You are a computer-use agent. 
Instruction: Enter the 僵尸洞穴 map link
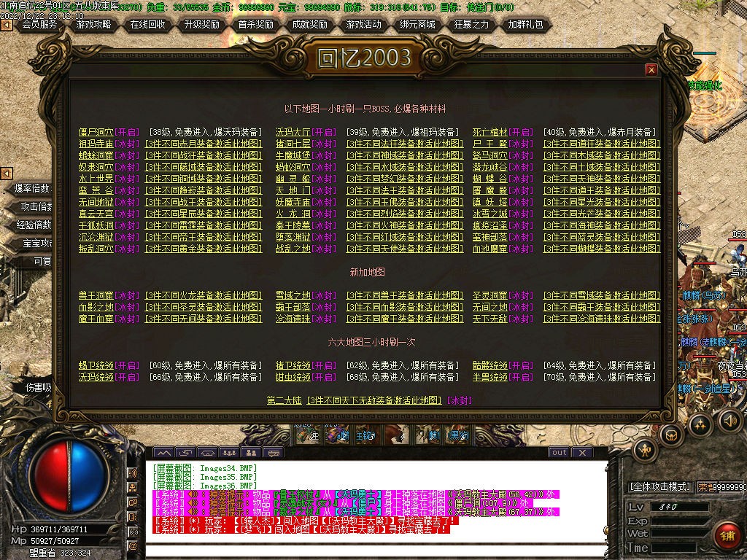96,132
